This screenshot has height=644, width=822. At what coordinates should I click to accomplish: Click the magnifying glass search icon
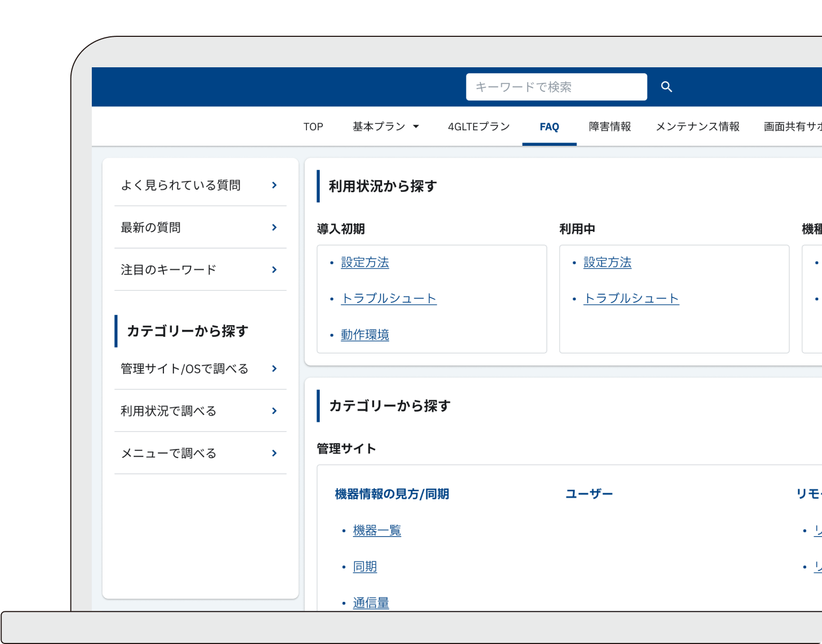pos(666,87)
